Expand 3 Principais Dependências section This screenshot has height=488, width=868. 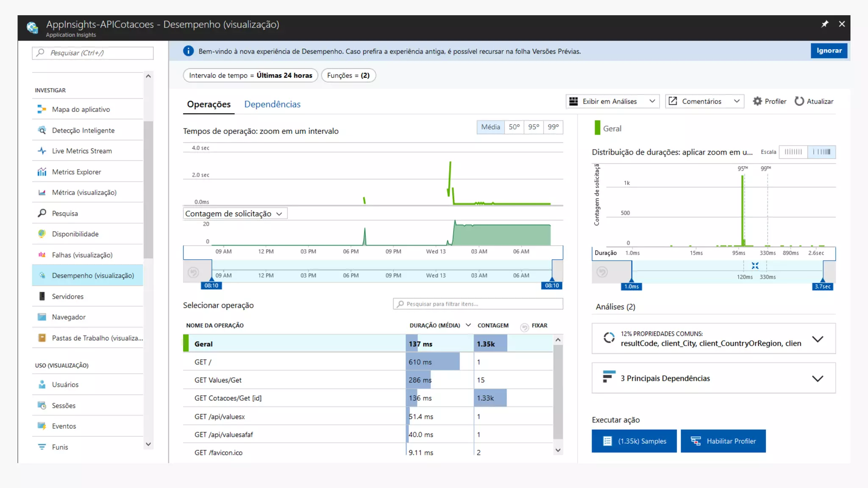817,378
